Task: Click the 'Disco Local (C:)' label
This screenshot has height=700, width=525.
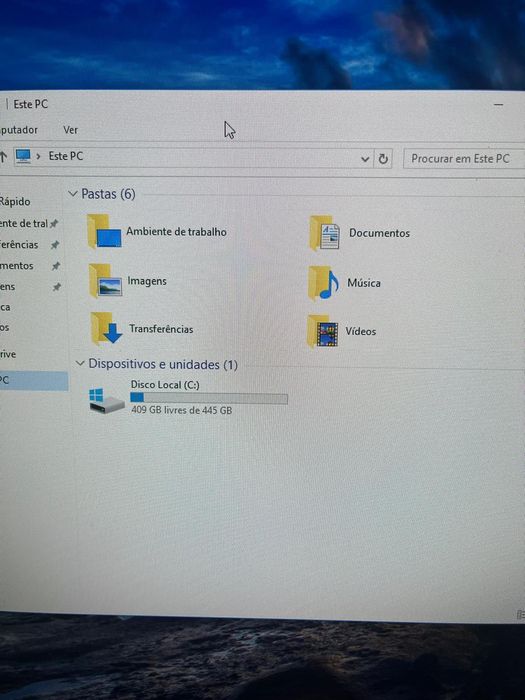Action: click(x=165, y=384)
